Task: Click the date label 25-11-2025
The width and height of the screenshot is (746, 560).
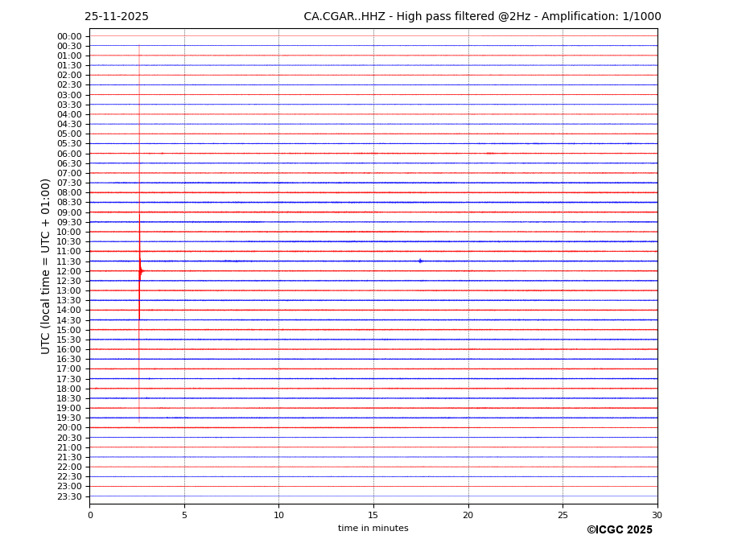Action: point(117,17)
